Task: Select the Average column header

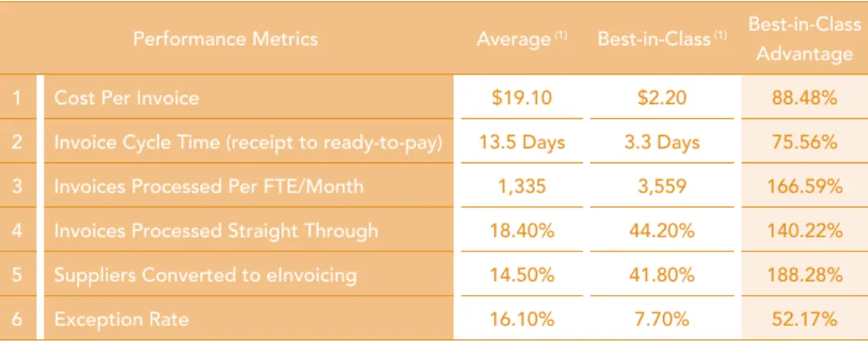Action: click(521, 39)
